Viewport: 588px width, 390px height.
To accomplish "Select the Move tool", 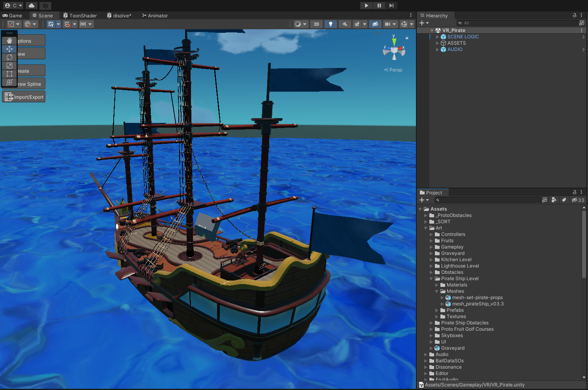I will (9, 49).
